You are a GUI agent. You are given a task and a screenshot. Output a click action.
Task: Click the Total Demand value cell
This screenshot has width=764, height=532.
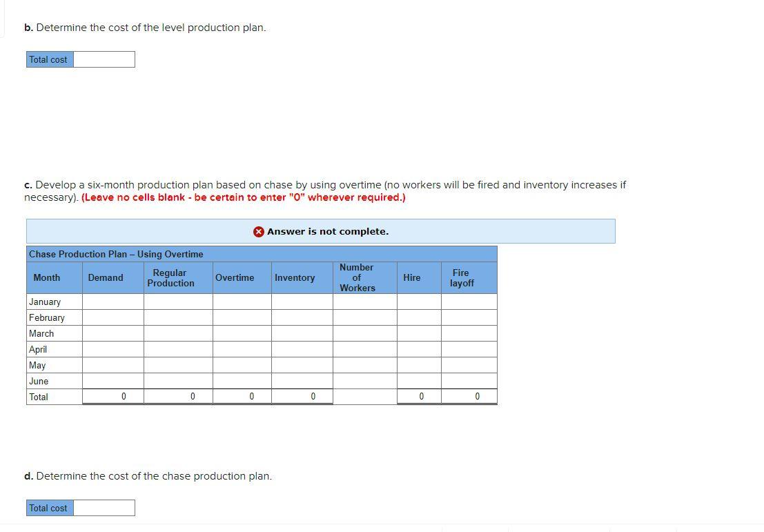coord(113,397)
